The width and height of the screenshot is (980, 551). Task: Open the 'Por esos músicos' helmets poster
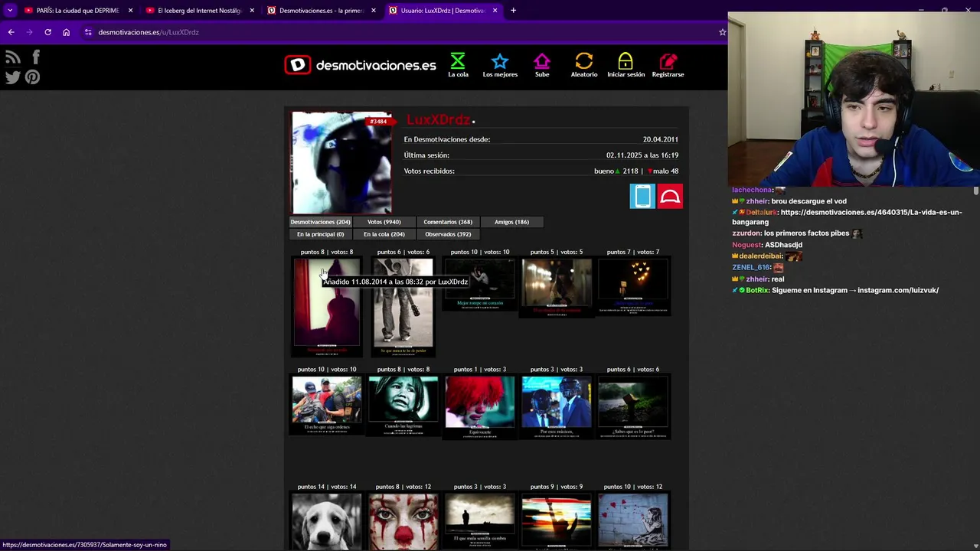[557, 407]
